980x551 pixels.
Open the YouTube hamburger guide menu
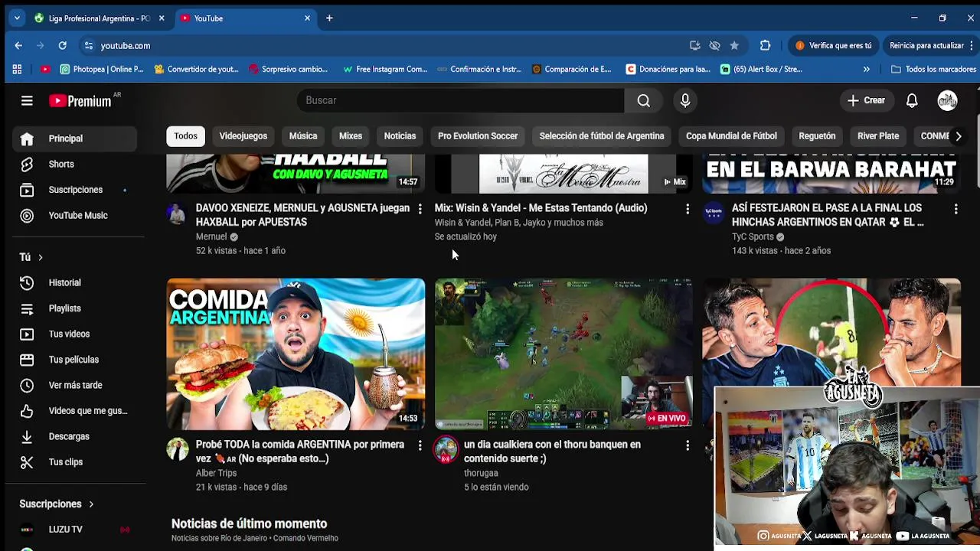coord(27,100)
